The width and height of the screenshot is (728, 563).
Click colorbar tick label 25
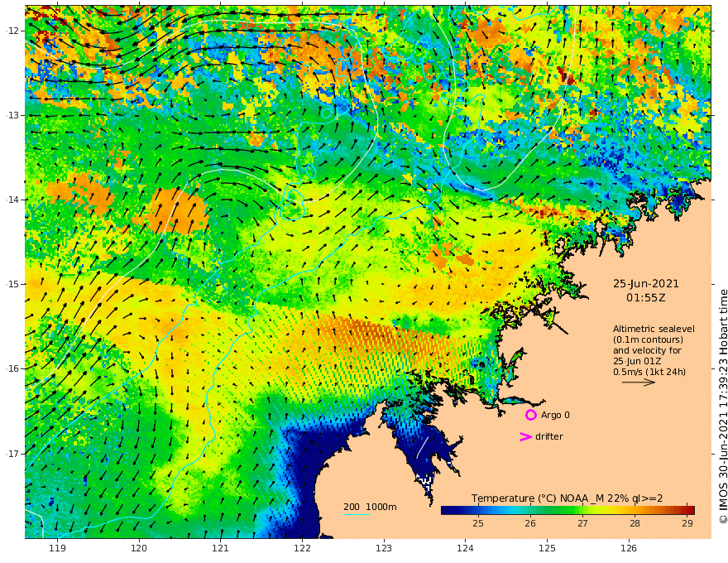pyautogui.click(x=478, y=523)
